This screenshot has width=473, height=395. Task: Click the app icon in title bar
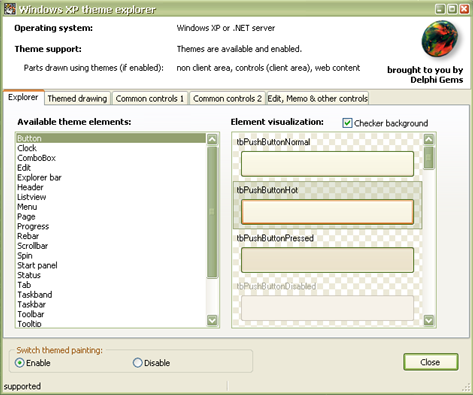point(9,9)
